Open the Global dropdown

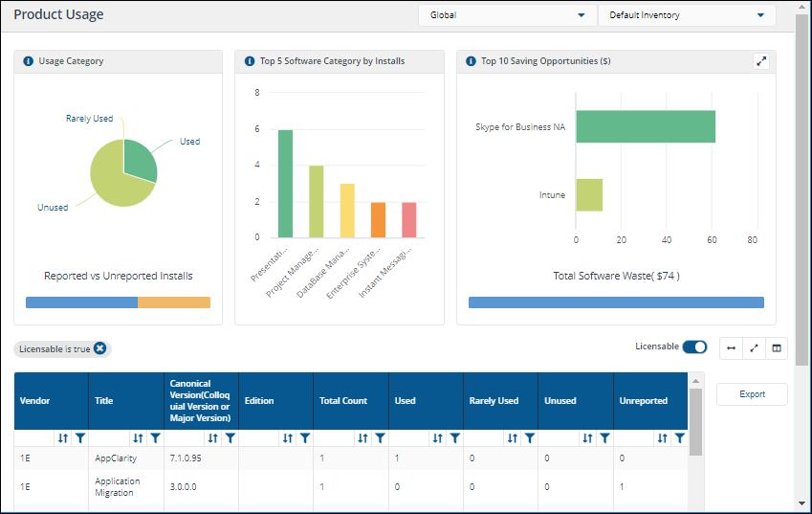pyautogui.click(x=507, y=15)
